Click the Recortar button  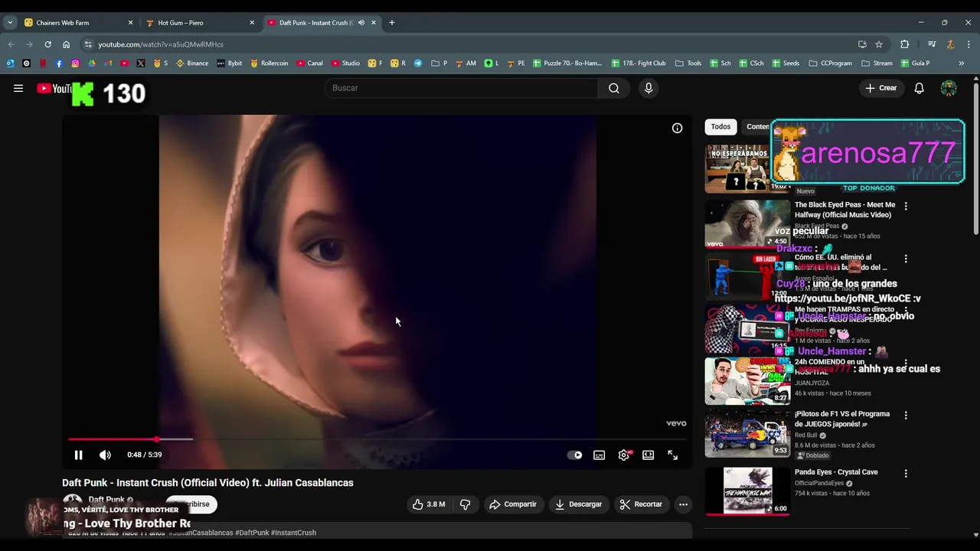click(x=641, y=504)
